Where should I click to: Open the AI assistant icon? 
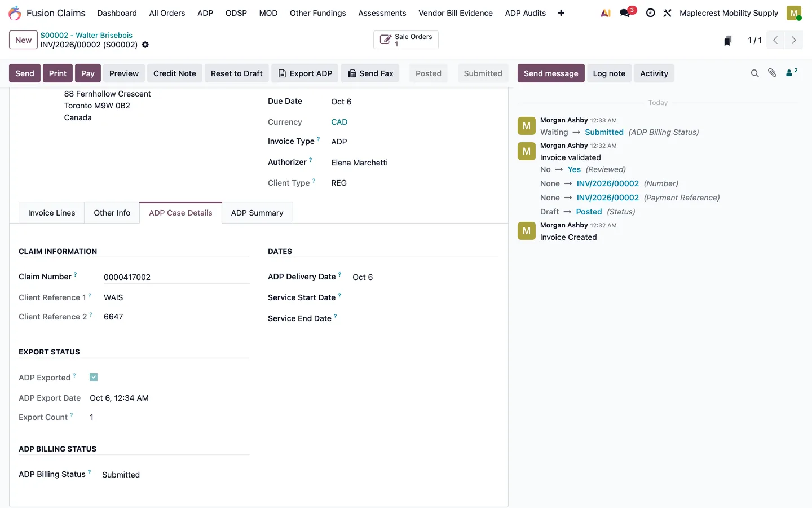click(606, 13)
